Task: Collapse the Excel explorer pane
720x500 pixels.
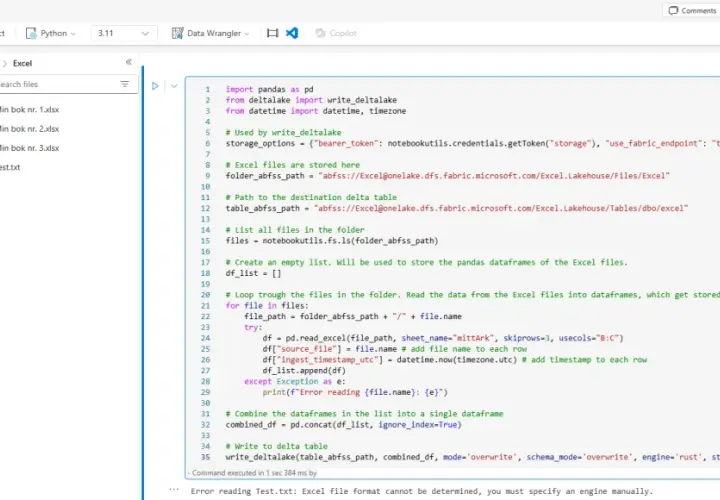Action: tap(129, 62)
